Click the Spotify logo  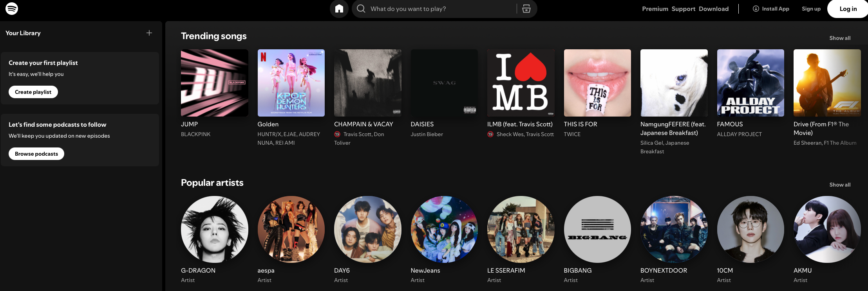click(12, 9)
